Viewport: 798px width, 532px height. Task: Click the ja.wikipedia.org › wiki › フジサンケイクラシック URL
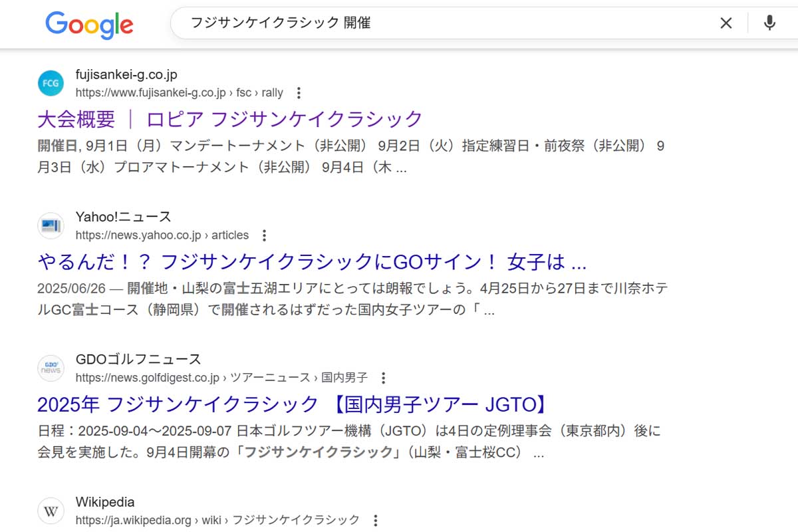coord(217,520)
